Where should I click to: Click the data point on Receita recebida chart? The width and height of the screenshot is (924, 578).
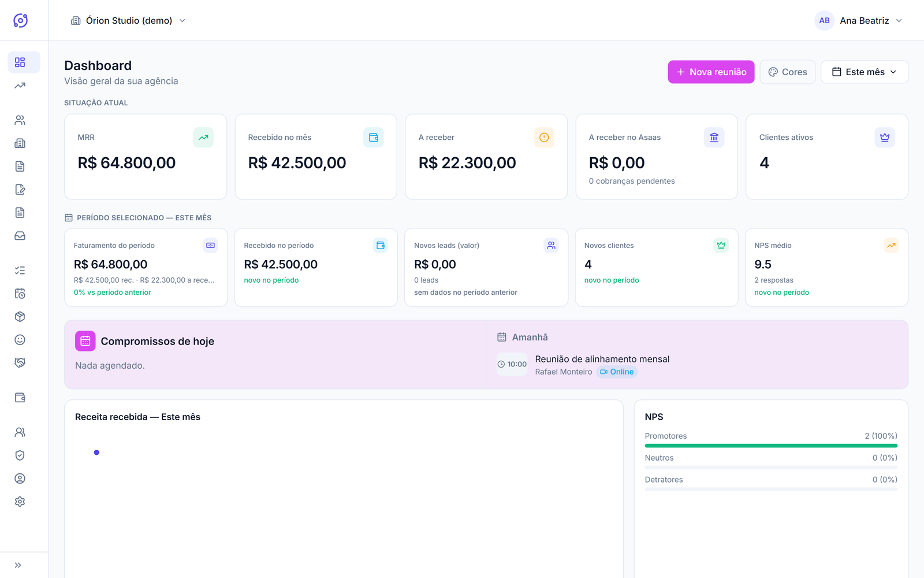coord(96,453)
